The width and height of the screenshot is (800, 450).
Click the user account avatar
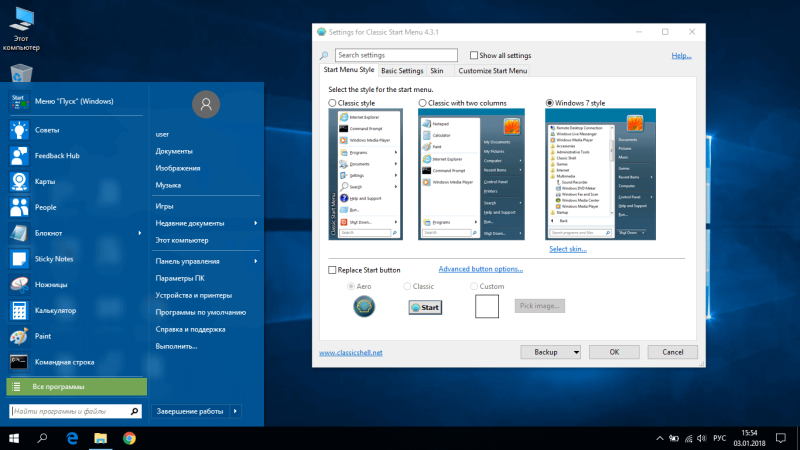click(206, 104)
